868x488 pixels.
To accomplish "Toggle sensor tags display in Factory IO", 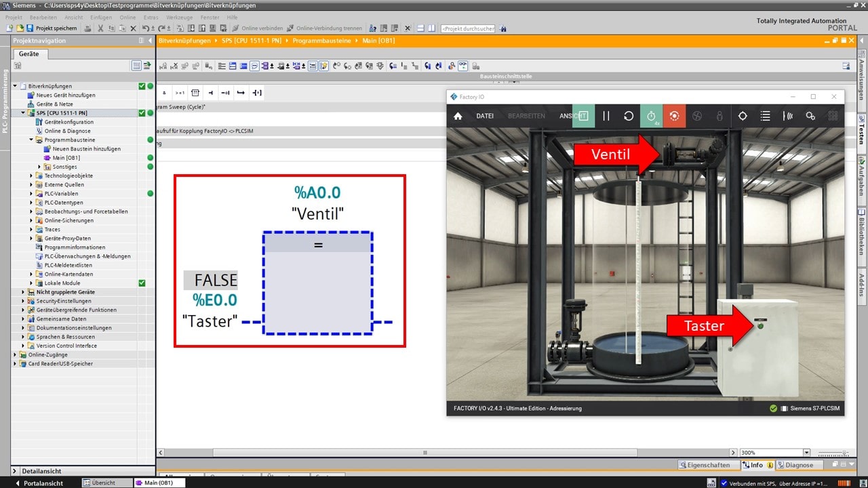I will tap(788, 116).
